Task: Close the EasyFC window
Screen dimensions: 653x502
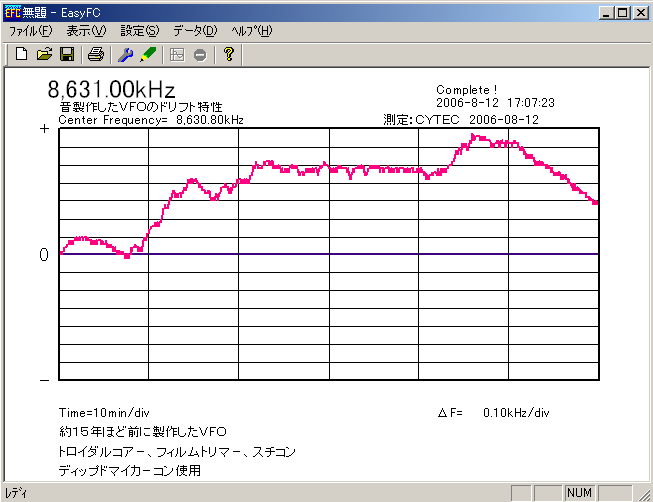Action: click(x=641, y=13)
